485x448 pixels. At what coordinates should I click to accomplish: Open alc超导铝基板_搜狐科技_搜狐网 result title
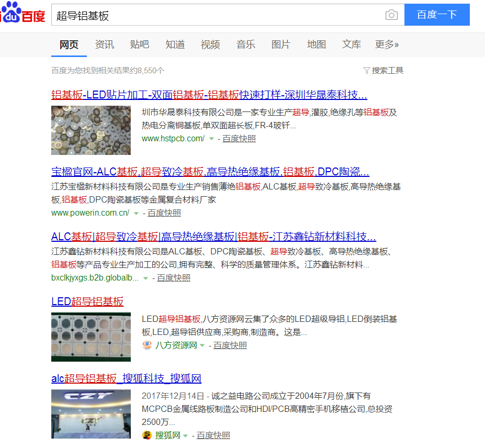point(126,378)
